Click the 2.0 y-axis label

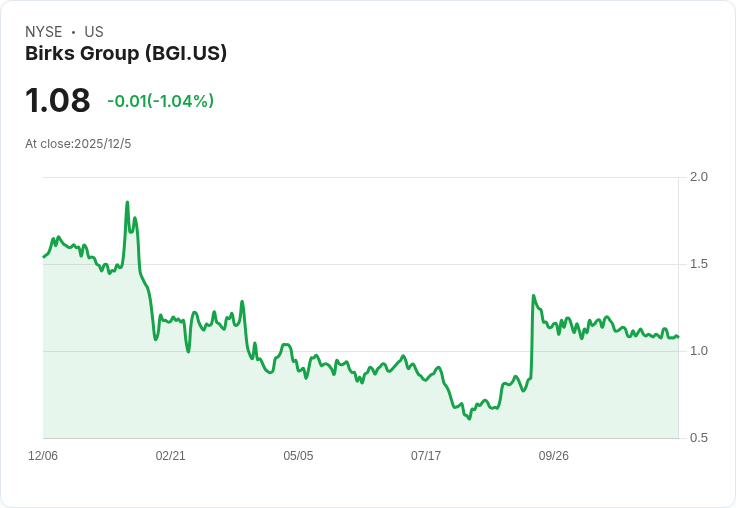coord(699,177)
